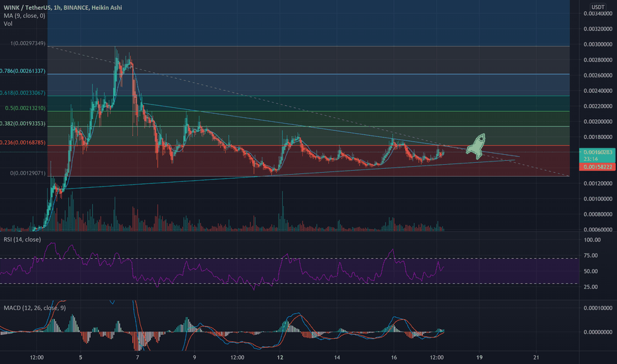Click 0.00010000 on the MACD axis
Screen dimensions: 617x364
(x=598, y=308)
